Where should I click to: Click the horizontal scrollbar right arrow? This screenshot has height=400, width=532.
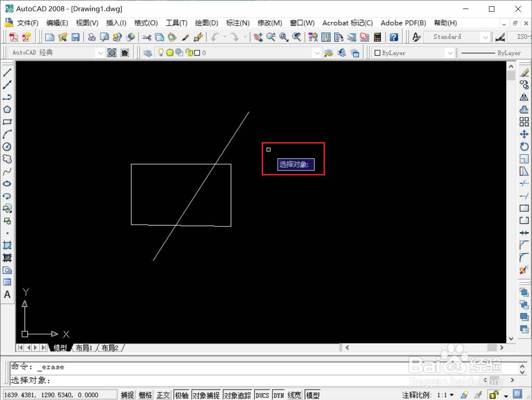pos(502,348)
